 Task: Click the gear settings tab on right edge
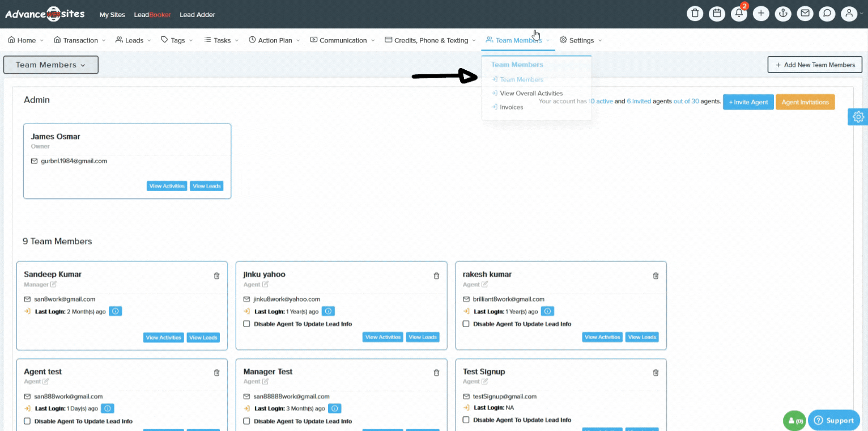pos(858,117)
